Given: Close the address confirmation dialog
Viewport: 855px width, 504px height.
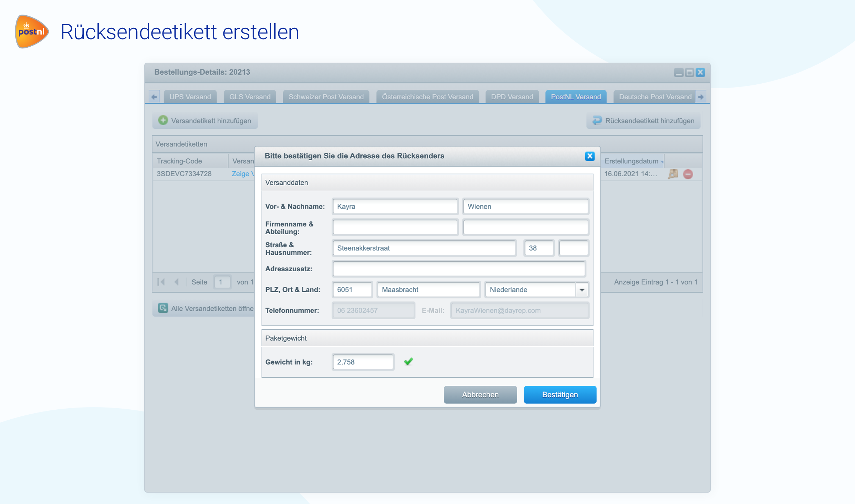Looking at the screenshot, I should pyautogui.click(x=590, y=156).
